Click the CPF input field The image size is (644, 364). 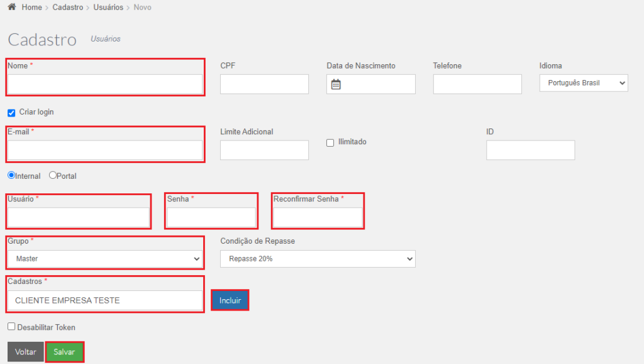264,84
